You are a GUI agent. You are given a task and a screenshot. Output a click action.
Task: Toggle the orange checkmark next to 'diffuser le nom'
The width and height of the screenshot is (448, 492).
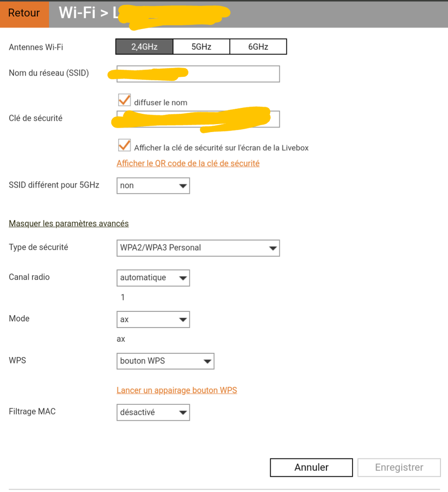tap(124, 100)
